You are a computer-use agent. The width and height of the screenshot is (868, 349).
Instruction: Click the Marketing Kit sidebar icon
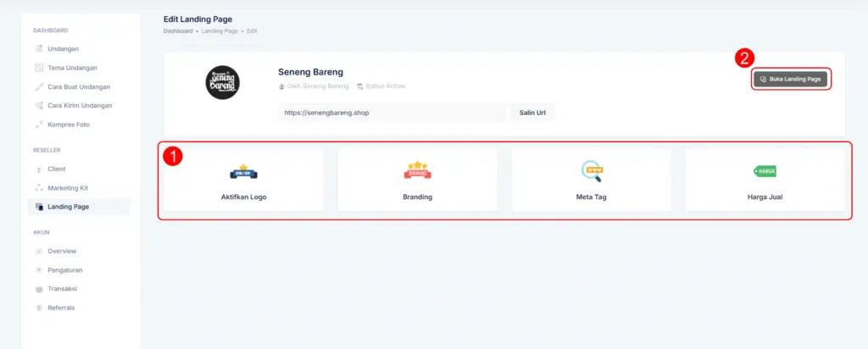point(39,187)
